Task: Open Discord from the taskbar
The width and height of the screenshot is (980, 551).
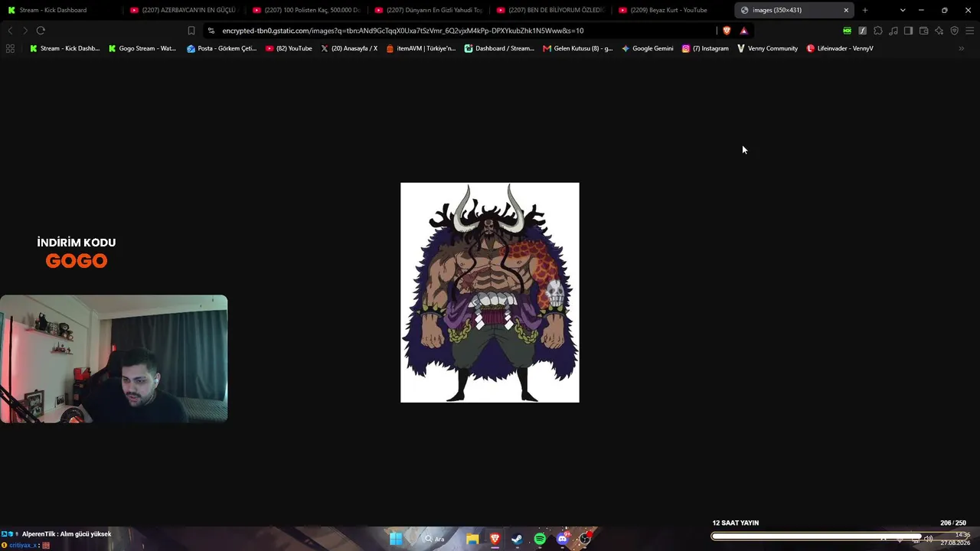Action: coord(563,539)
